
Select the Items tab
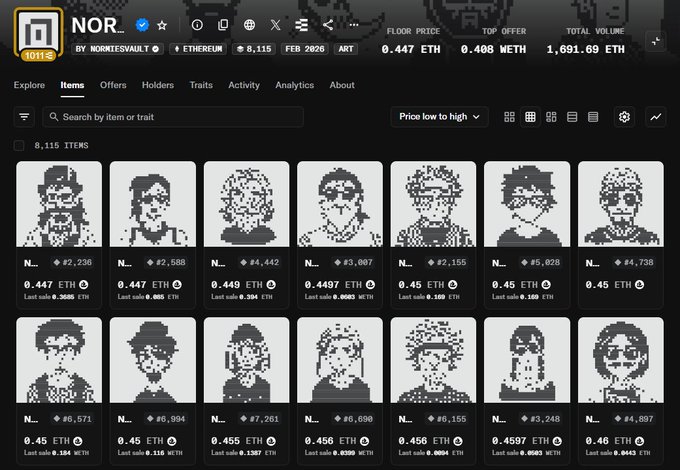[x=72, y=85]
